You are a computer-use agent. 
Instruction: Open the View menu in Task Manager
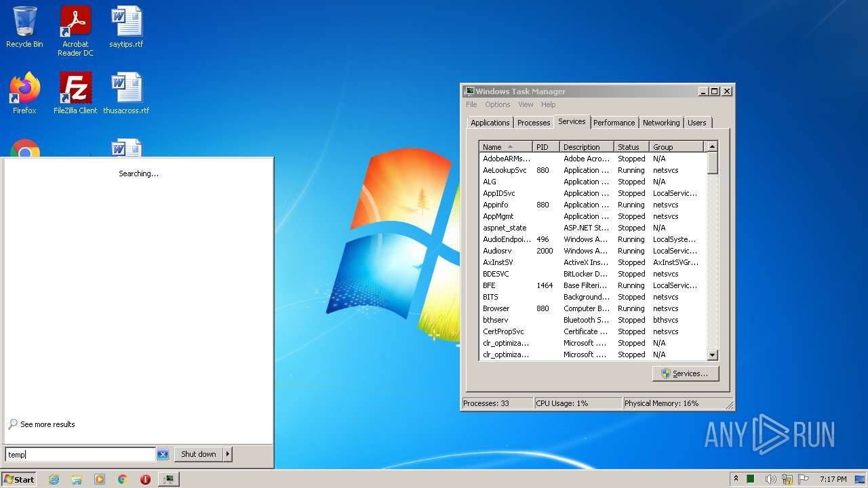click(526, 104)
